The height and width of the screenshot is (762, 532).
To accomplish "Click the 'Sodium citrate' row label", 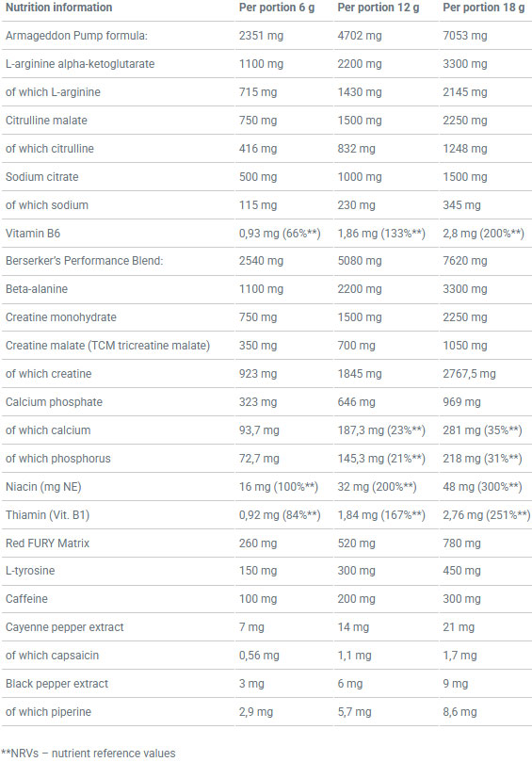I will (41, 176).
